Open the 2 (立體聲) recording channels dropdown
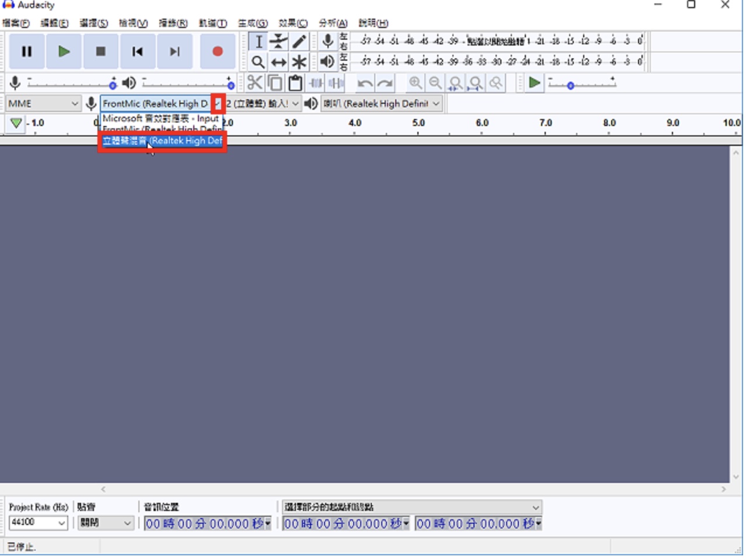This screenshot has width=746, height=560. [263, 104]
